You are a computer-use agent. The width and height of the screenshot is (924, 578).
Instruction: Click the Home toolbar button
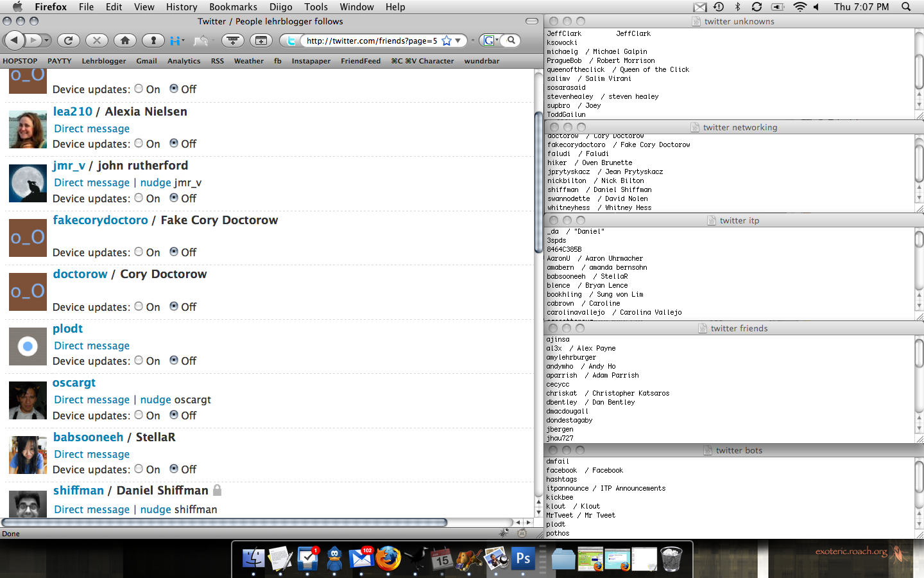(125, 40)
